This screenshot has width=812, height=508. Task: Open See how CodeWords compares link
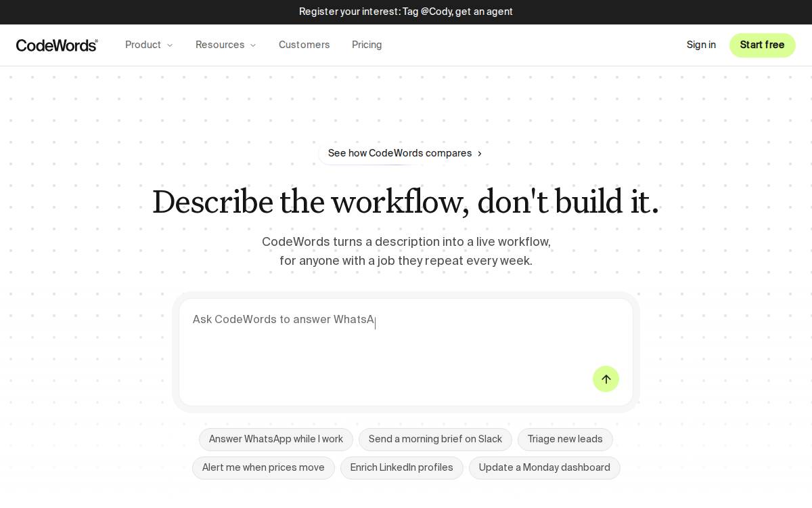pyautogui.click(x=405, y=153)
